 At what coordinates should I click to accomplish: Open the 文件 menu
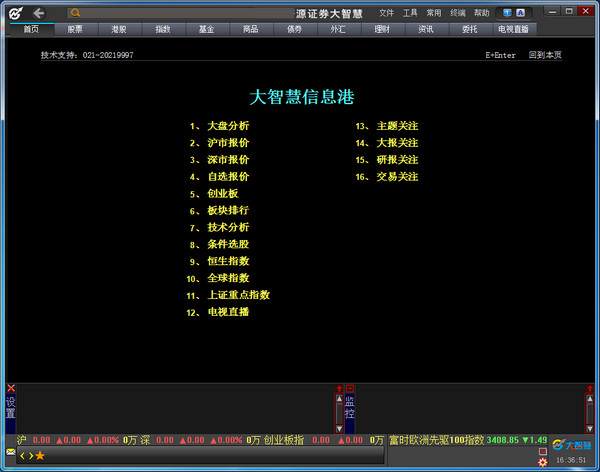point(386,13)
